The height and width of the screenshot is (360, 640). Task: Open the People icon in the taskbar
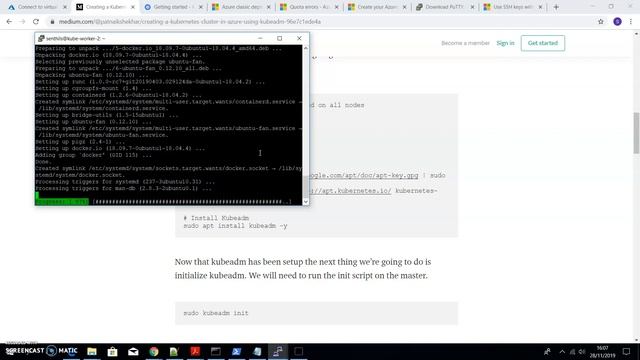pos(547,351)
